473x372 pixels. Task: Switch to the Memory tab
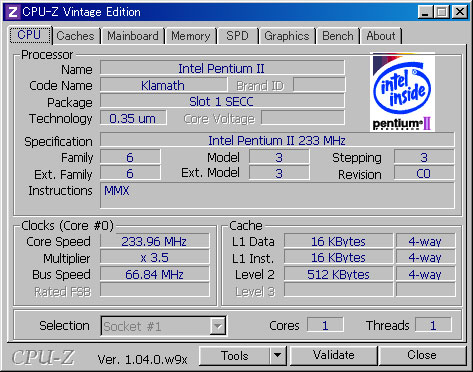click(x=191, y=36)
